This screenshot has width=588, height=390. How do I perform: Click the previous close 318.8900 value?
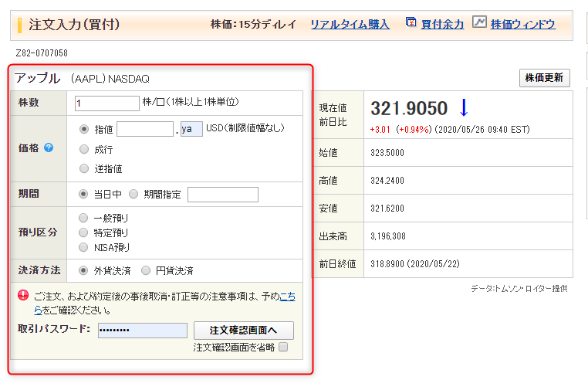click(387, 264)
